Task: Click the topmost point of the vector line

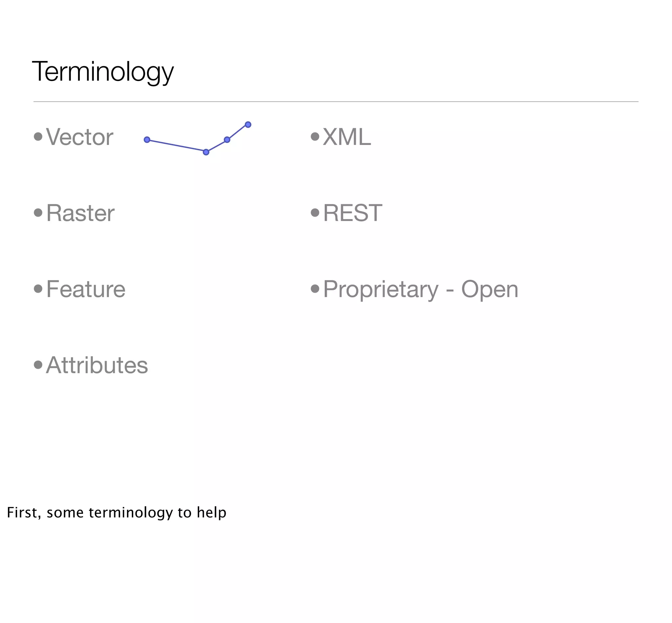Action: [x=248, y=125]
